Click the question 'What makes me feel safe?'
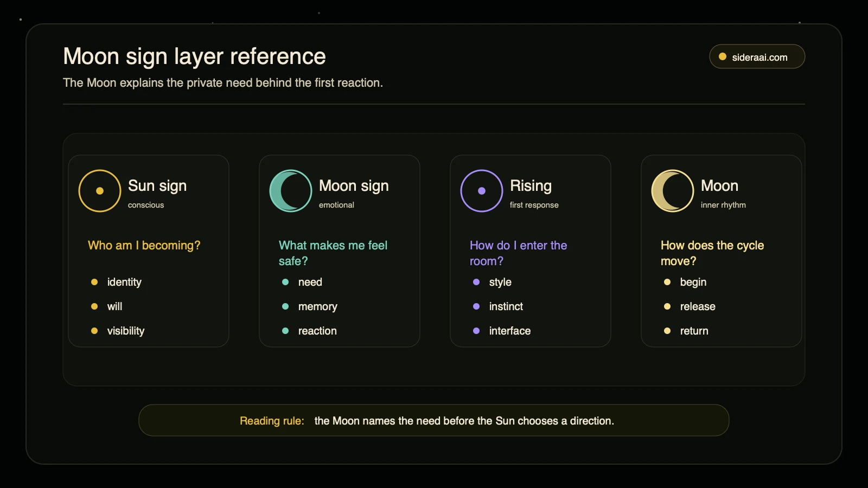 [333, 253]
